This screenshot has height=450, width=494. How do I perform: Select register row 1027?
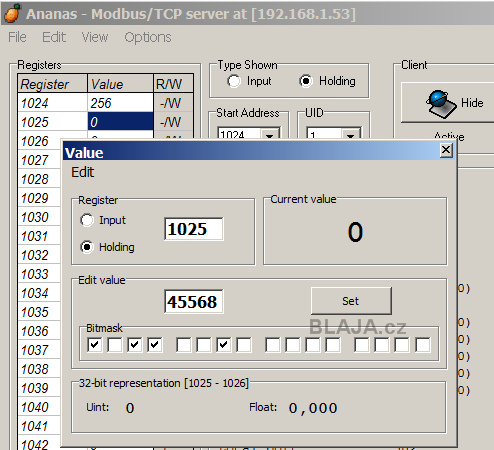[x=40, y=160]
